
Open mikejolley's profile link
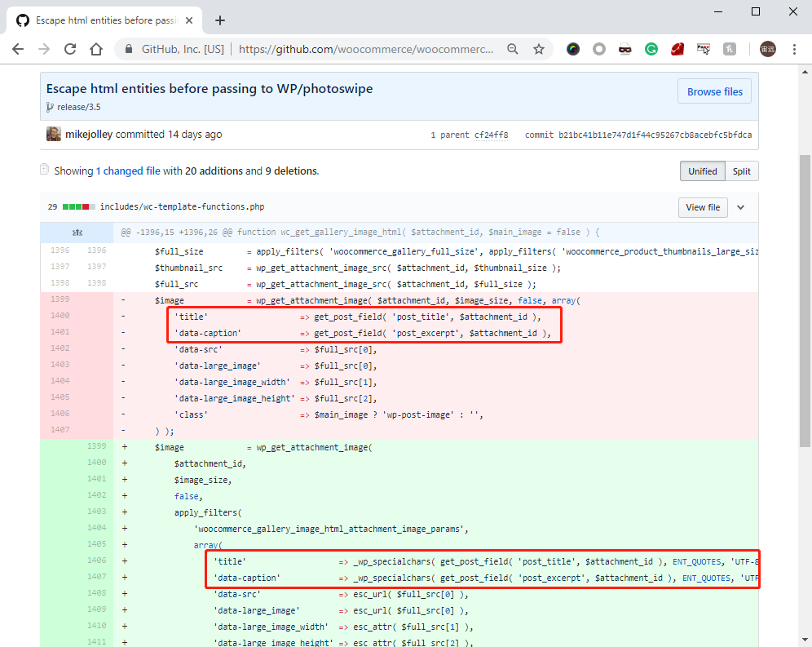point(89,135)
